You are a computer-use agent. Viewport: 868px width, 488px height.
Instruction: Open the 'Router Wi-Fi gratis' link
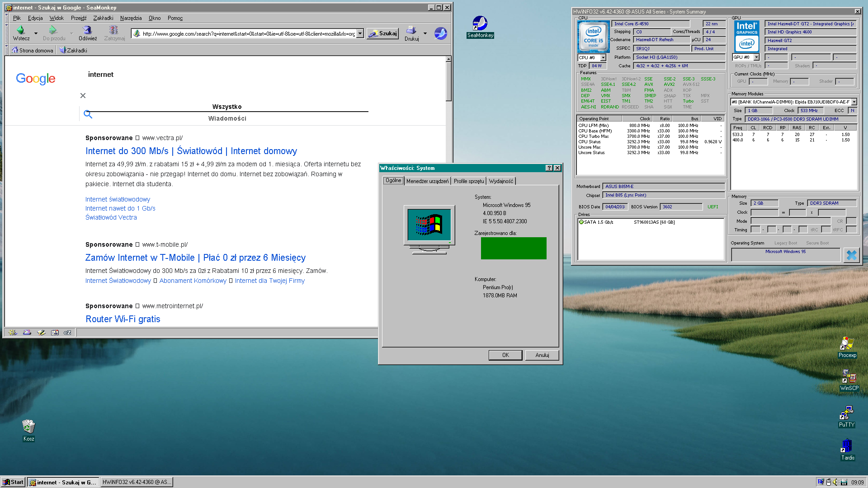click(x=123, y=319)
